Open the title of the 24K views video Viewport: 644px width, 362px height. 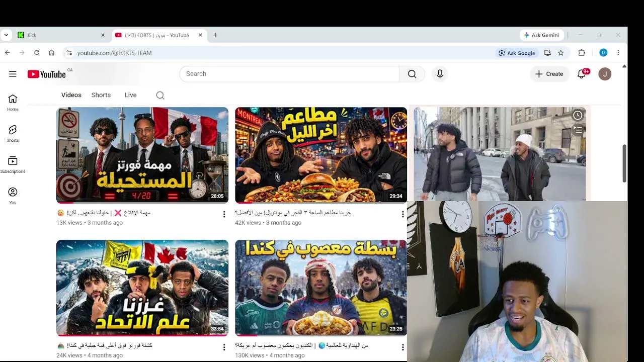(x=105, y=345)
